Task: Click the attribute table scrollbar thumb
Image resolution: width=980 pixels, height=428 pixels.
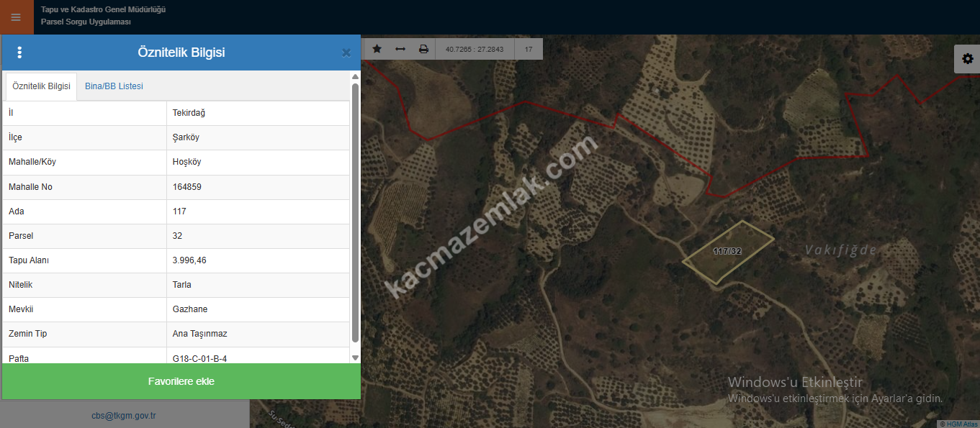Action: tap(355, 213)
